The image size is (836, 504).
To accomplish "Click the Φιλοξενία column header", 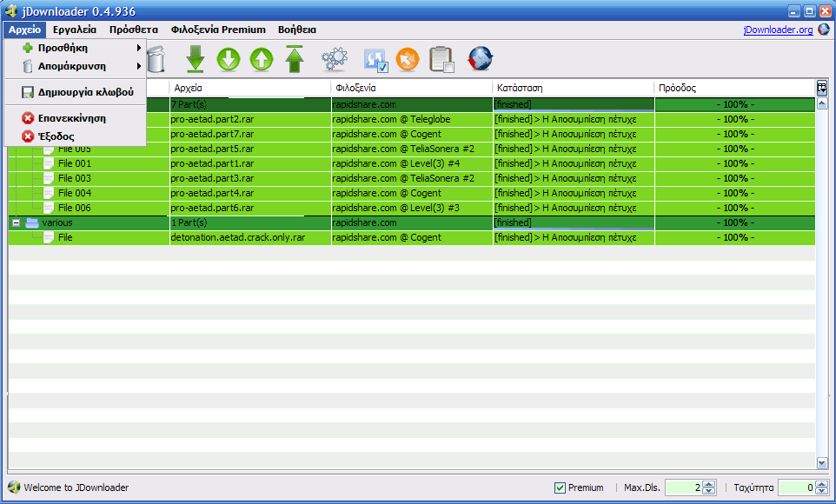I will point(411,88).
